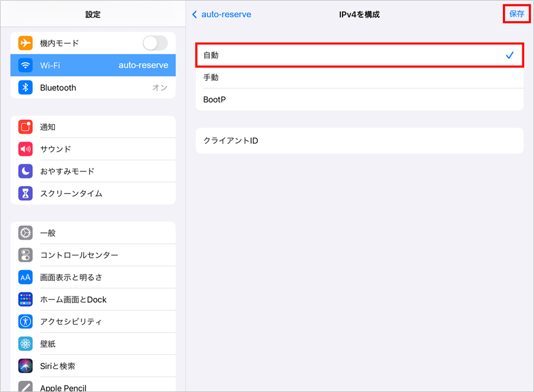Tap the コントロールセンター icon

tap(26, 255)
